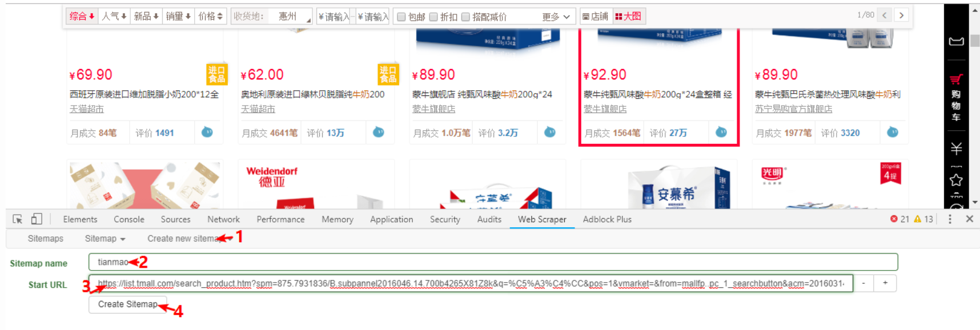Open 天猫超市 link under ¥69.90 product
Viewport: 980px width, 330px height.
click(87, 109)
